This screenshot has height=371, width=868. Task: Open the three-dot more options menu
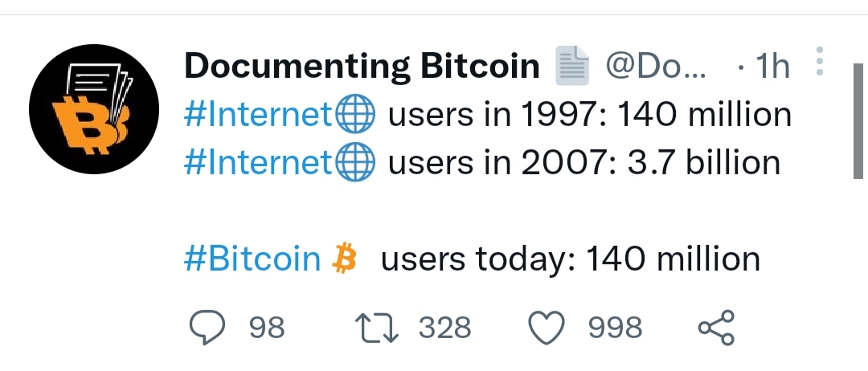tap(820, 61)
